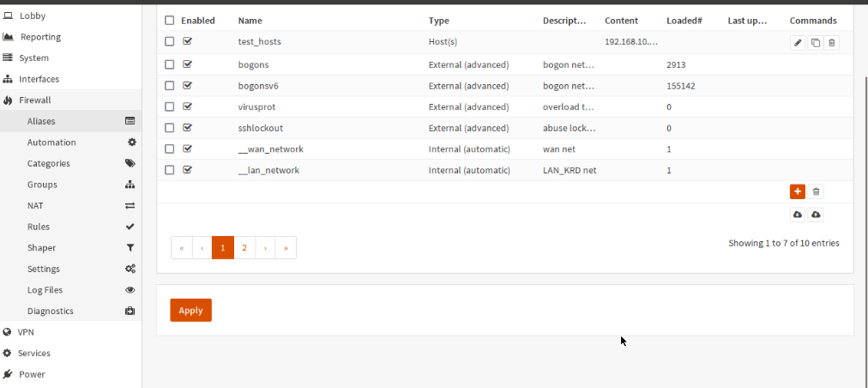Collapse the Firewall menu section

click(x=35, y=100)
